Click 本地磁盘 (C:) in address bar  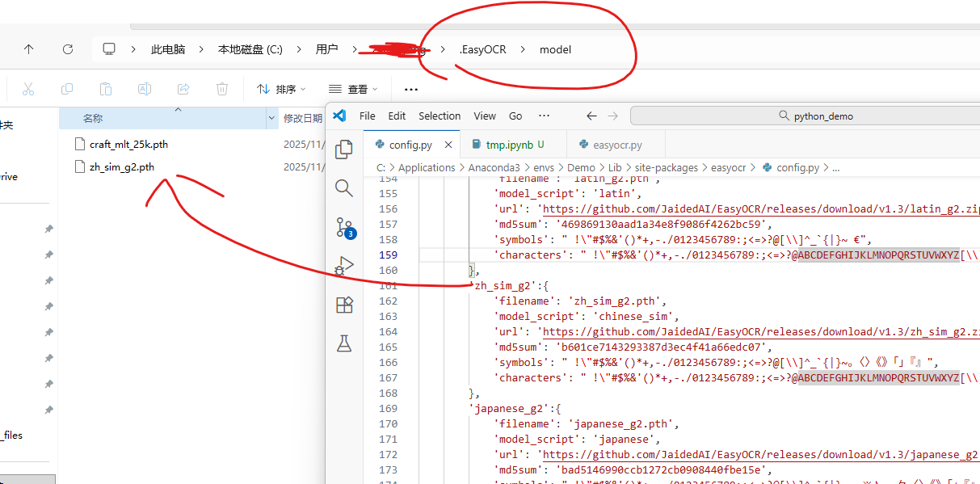pos(250,49)
